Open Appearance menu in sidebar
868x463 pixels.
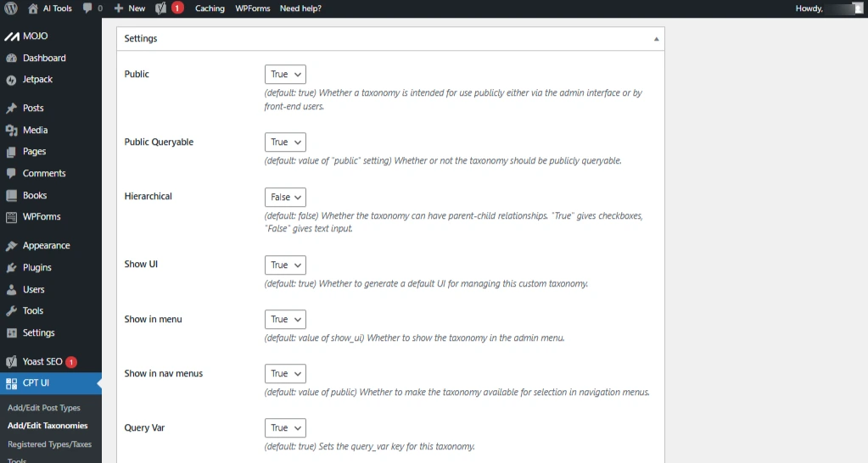tap(46, 246)
